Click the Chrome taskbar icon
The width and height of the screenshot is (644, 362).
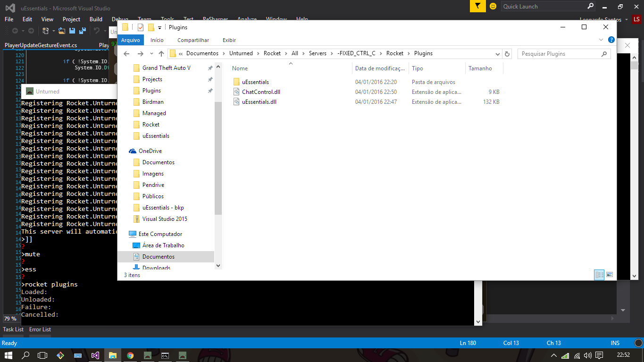pyautogui.click(x=130, y=355)
